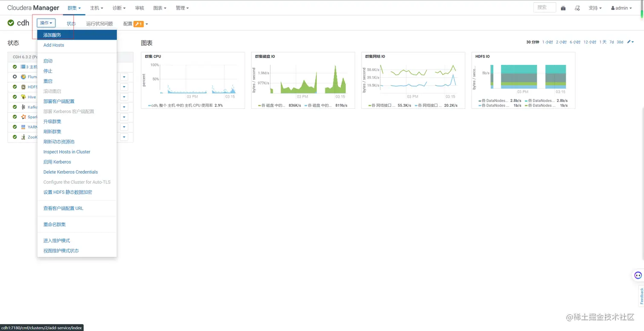
Task: Click the chat assistant icon at right edge
Action: [x=638, y=275]
